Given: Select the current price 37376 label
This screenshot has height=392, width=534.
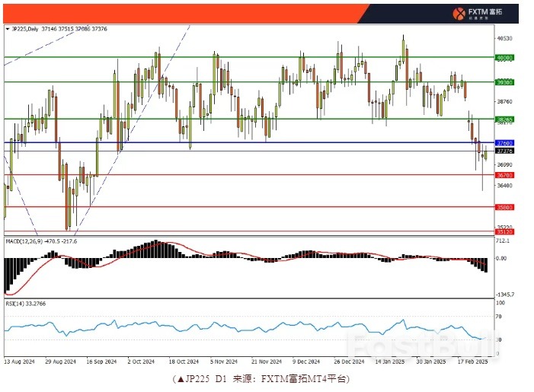Looking at the screenshot, I should pyautogui.click(x=504, y=151).
